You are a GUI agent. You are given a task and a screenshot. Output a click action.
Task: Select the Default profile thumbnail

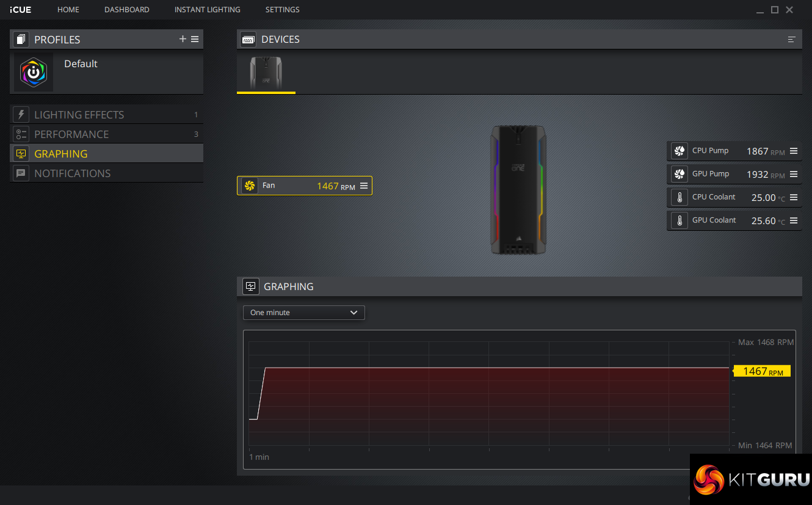[x=34, y=73]
